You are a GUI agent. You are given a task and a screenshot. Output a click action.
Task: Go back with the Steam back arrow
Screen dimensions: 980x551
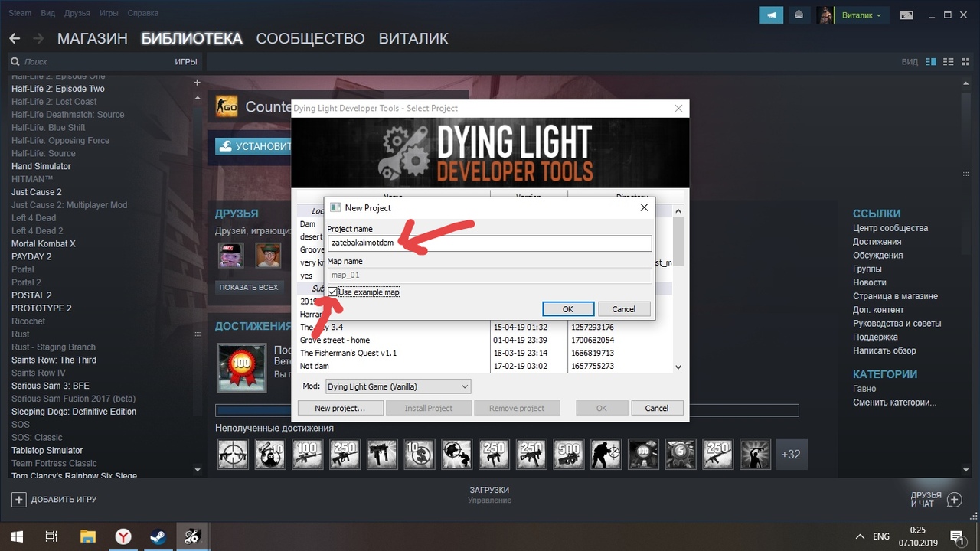click(15, 38)
